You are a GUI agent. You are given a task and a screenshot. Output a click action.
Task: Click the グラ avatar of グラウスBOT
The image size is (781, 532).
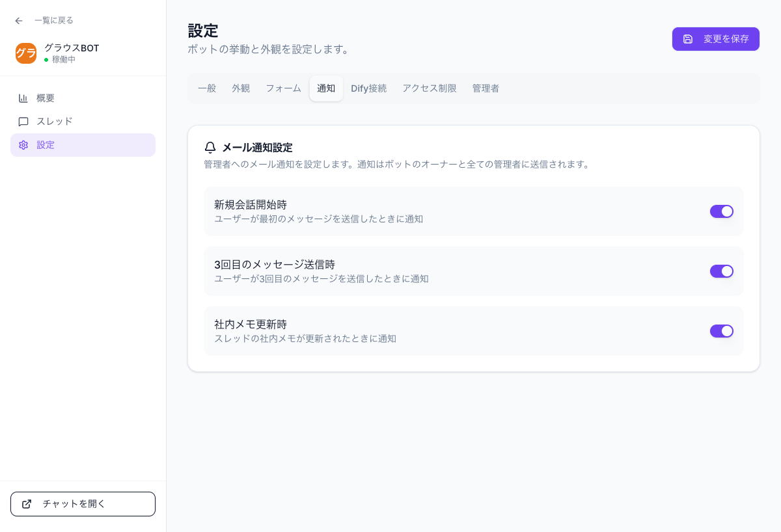[x=26, y=53]
